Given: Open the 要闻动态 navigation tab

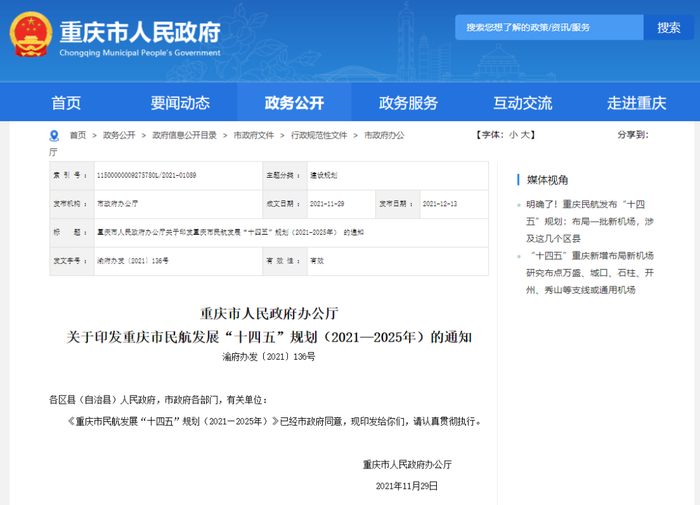Looking at the screenshot, I should pyautogui.click(x=180, y=103).
